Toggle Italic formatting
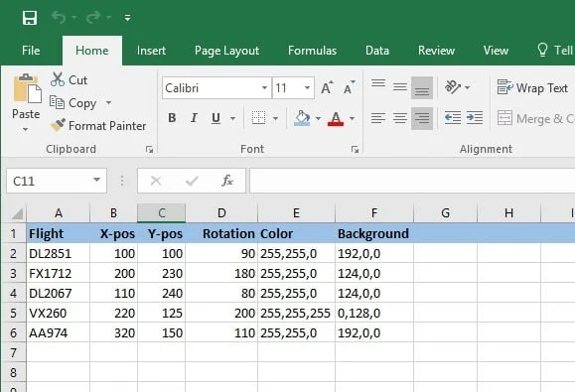 194,118
